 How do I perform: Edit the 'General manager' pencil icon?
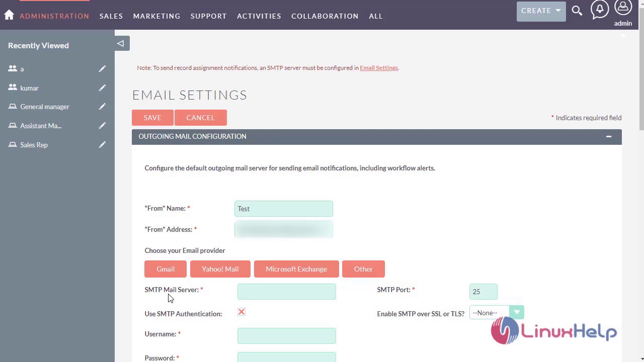coord(102,107)
